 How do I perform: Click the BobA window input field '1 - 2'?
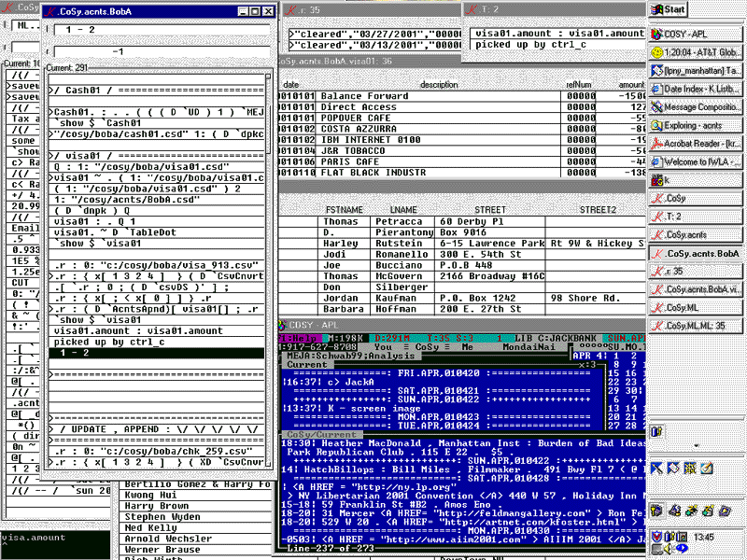tap(162, 30)
